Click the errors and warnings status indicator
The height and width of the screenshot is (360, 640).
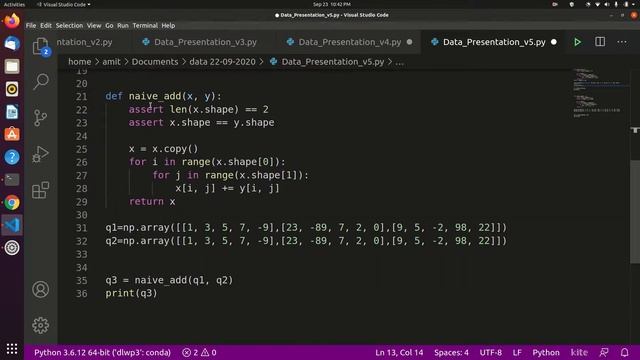[x=199, y=352]
